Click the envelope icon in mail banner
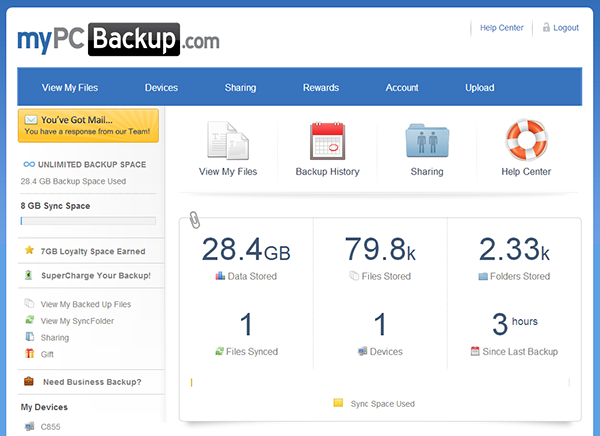The width and height of the screenshot is (600, 436). [31, 119]
